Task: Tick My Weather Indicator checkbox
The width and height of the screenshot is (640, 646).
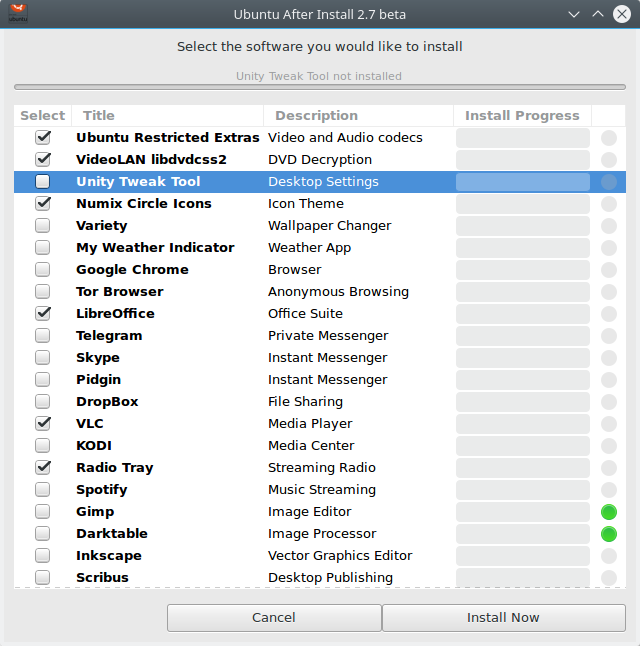Action: [x=43, y=248]
